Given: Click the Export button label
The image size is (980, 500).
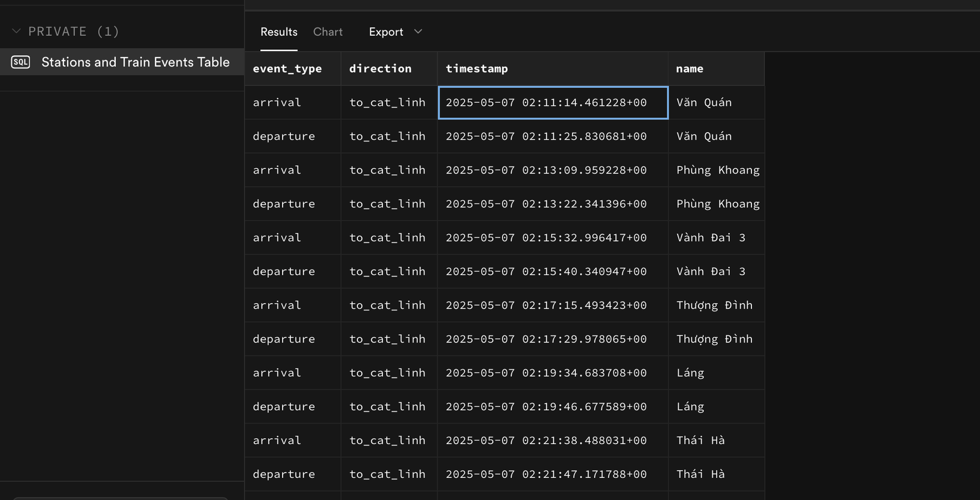Looking at the screenshot, I should pos(386,32).
